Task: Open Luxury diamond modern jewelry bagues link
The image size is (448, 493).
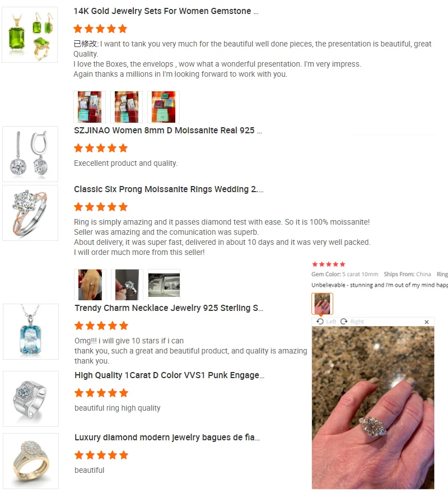Action: pos(167,438)
